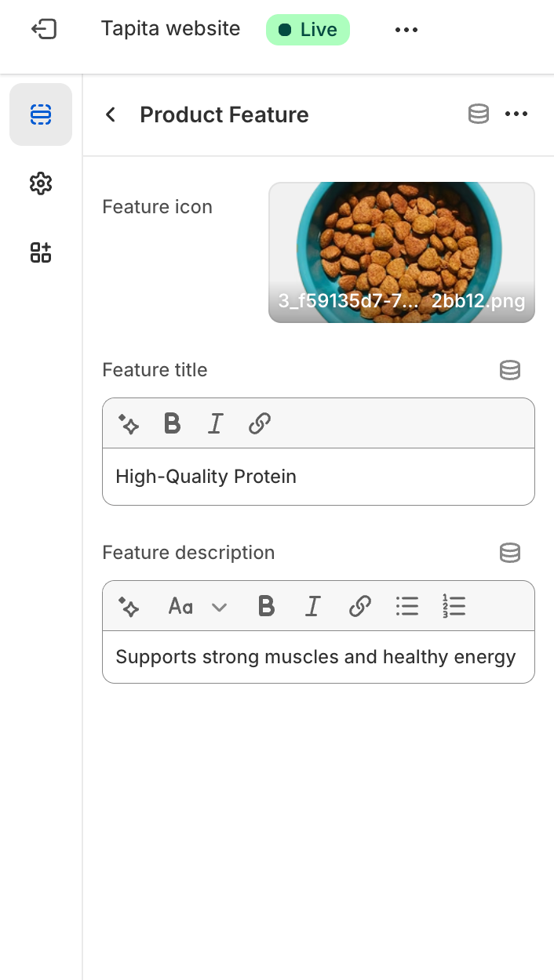Toggle italic in Feature title toolbar
554x980 pixels.
[215, 424]
